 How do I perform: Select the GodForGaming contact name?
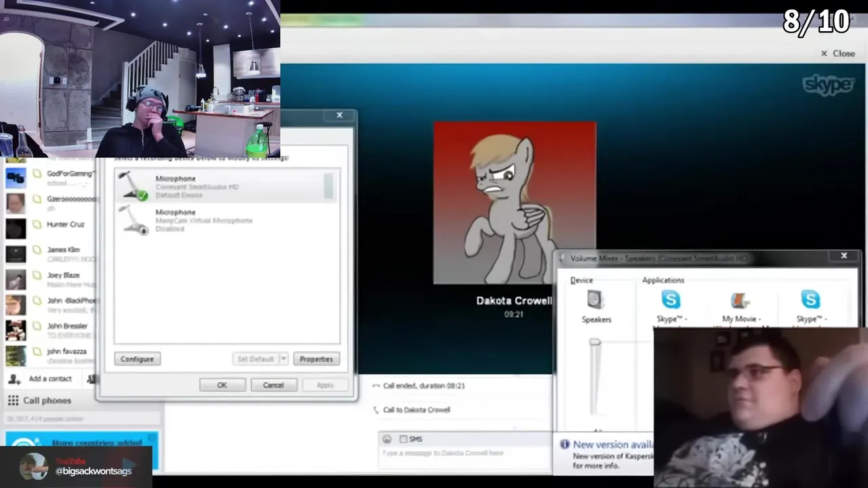pos(70,174)
